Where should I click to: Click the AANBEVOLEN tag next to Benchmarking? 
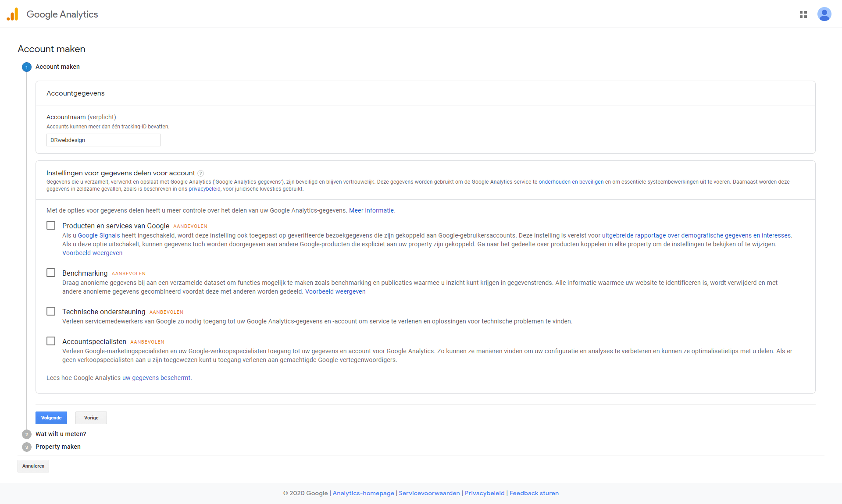128,273
